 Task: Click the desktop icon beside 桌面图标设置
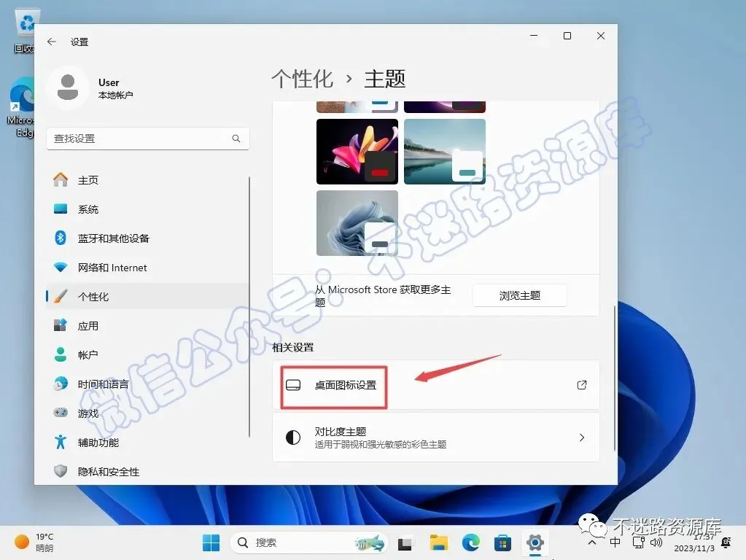pyautogui.click(x=293, y=385)
